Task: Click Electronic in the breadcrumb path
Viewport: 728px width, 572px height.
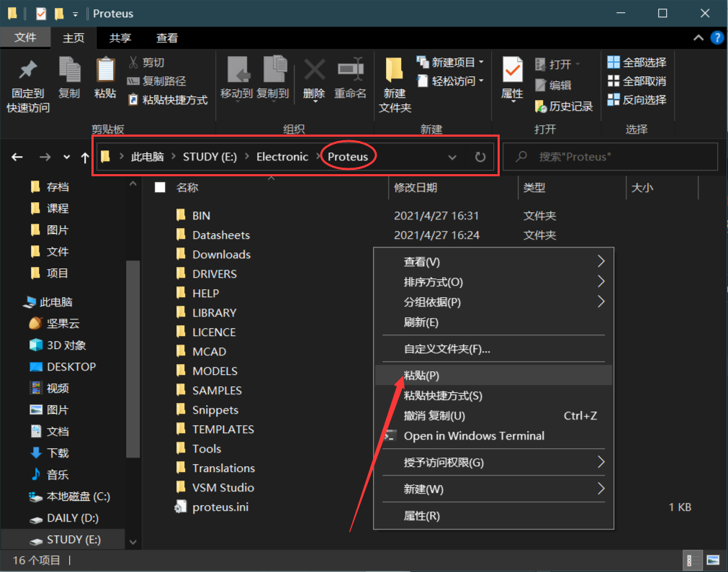Action: pos(282,157)
